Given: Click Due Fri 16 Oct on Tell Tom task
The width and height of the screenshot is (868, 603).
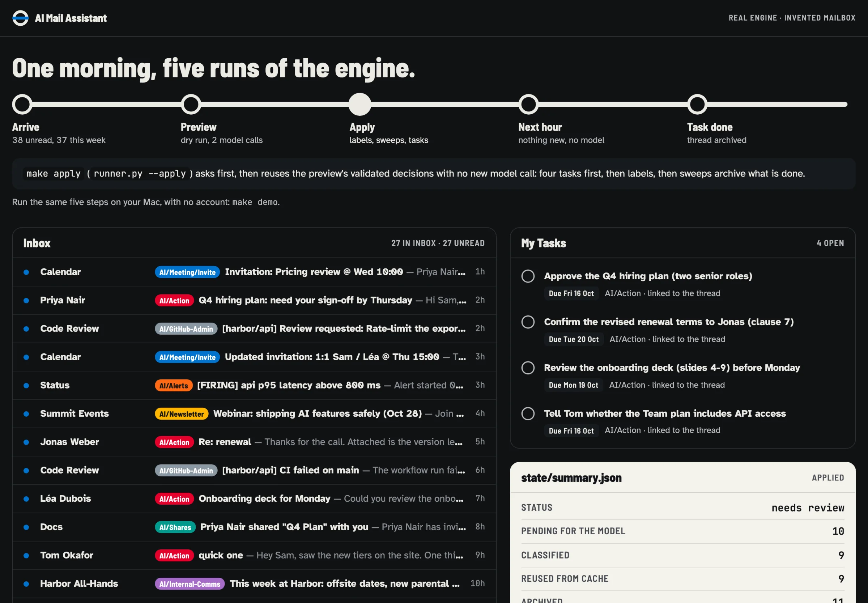Looking at the screenshot, I should 571,431.
